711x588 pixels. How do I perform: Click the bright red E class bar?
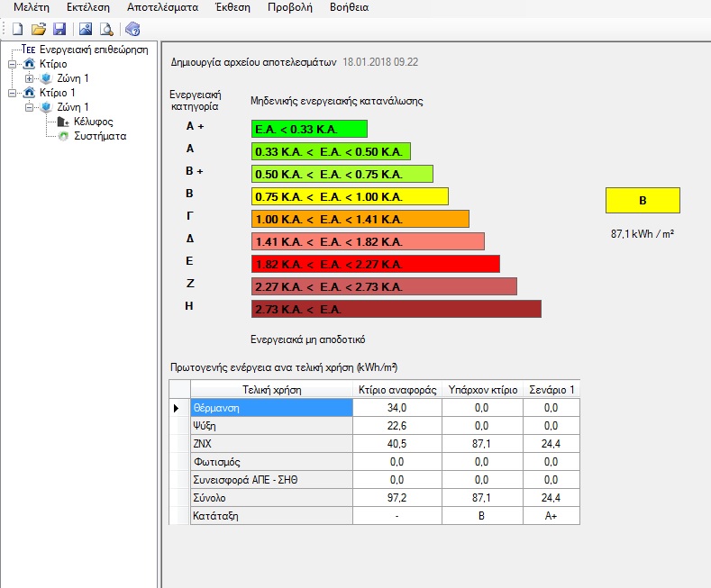click(x=376, y=264)
